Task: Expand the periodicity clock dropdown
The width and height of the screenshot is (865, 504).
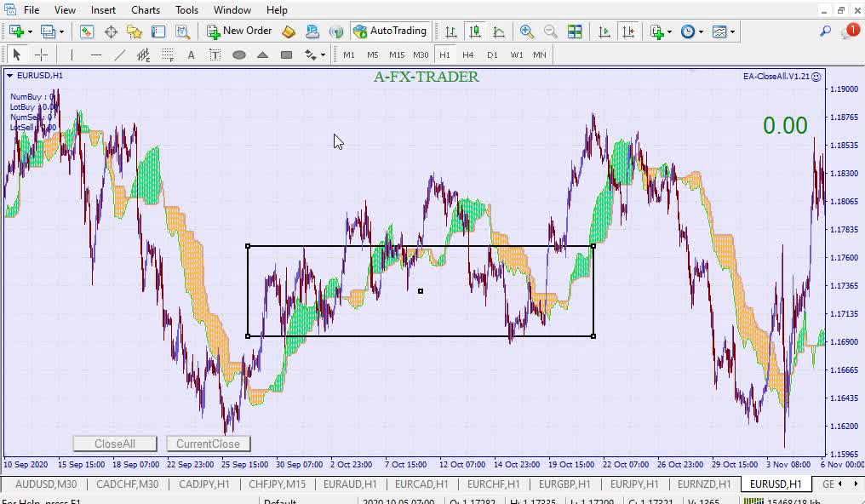Action: tap(701, 31)
